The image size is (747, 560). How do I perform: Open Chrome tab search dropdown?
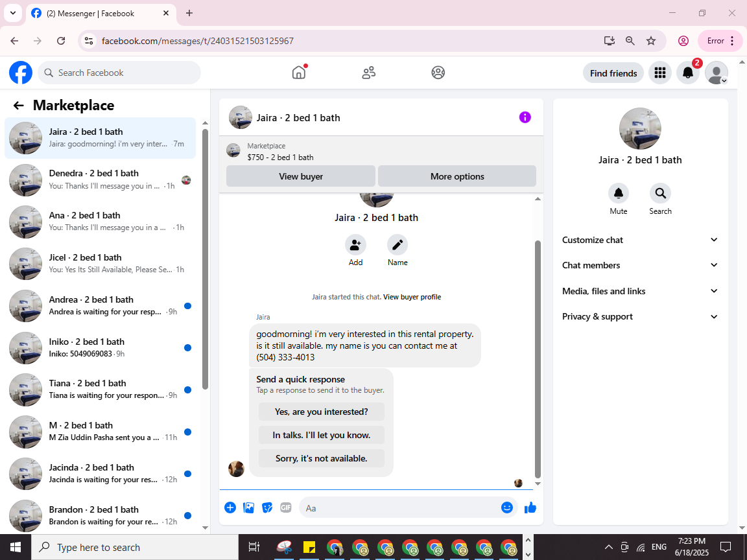coord(13,14)
